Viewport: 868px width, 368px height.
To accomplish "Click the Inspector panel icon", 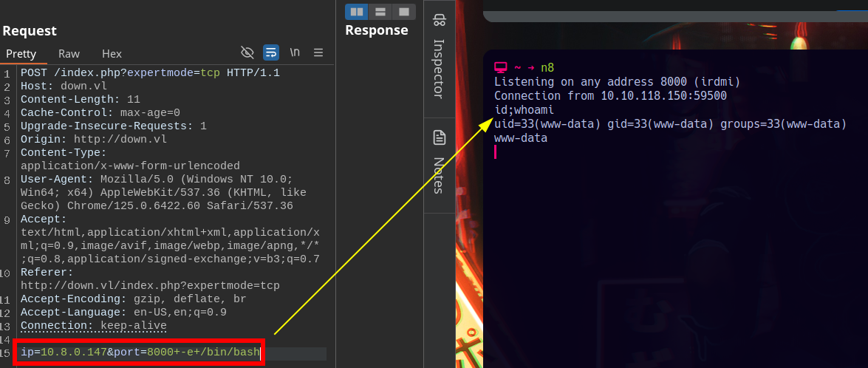I will click(439, 21).
